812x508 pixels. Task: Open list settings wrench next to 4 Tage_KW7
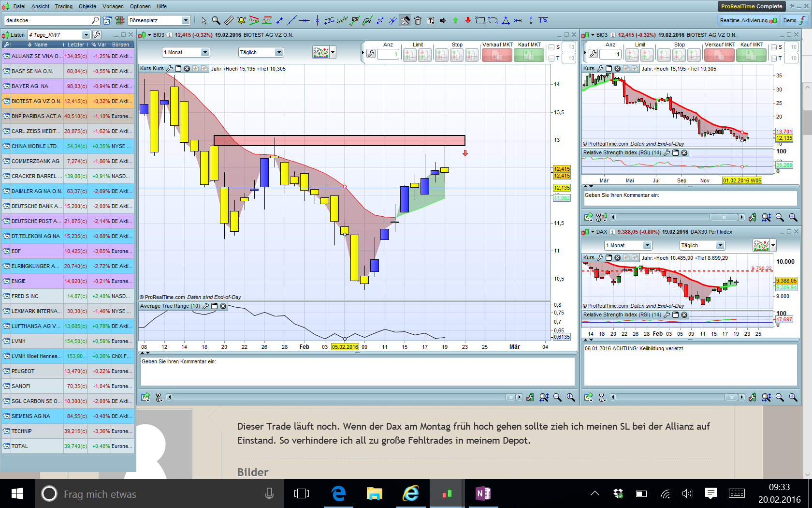pyautogui.click(x=97, y=35)
